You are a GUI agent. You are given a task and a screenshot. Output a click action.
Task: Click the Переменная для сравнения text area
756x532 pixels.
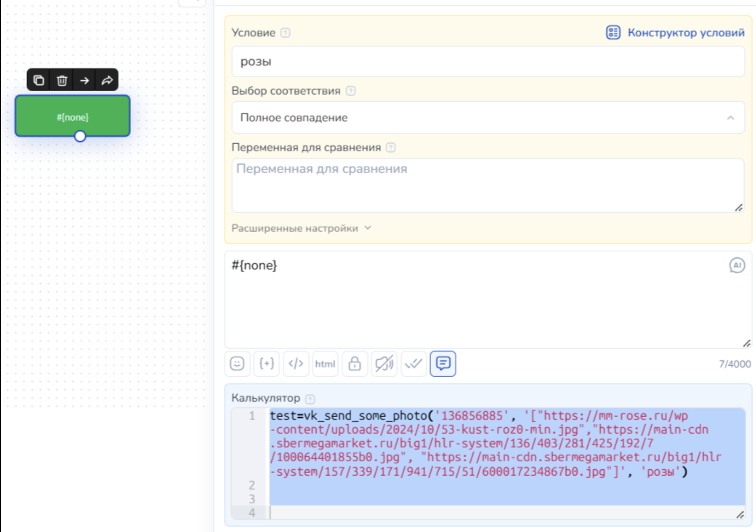(488, 185)
